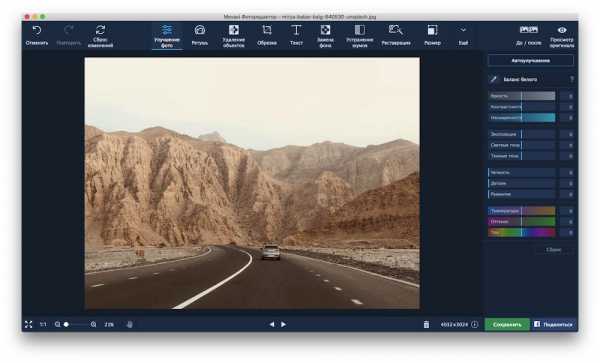Click the Auto-enhance (Автоулучшение) button
600x363 pixels.
[531, 60]
